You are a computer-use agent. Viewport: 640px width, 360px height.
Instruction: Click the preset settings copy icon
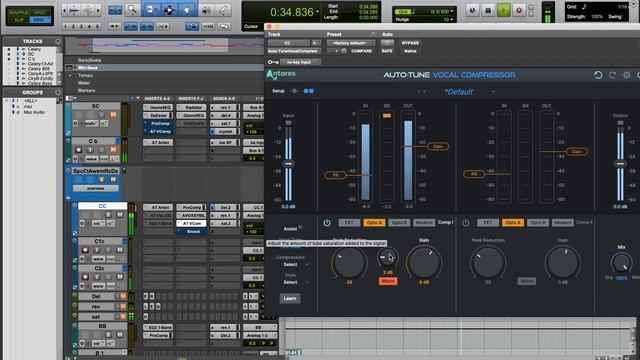tap(344, 51)
